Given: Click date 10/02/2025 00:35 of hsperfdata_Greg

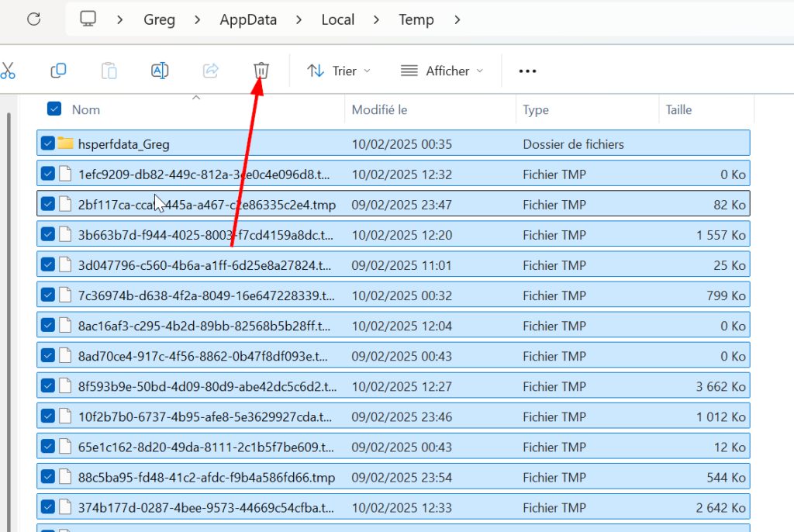Looking at the screenshot, I should click(402, 144).
